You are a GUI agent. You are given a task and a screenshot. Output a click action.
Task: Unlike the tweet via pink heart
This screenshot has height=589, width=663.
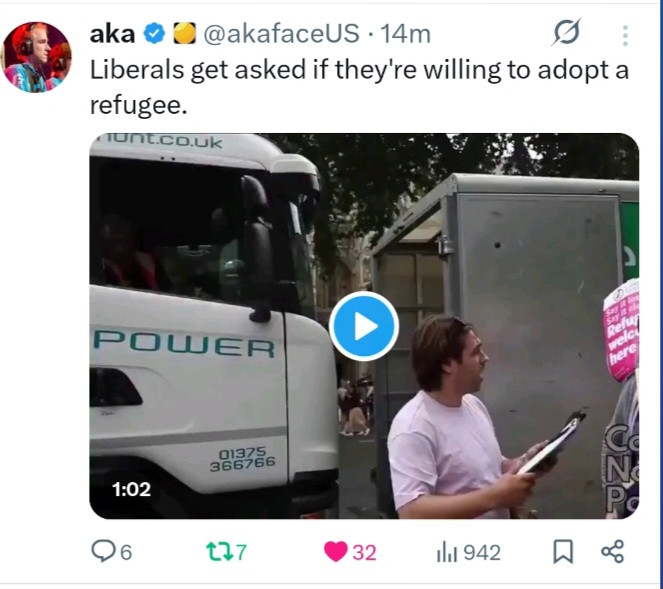[x=336, y=552]
